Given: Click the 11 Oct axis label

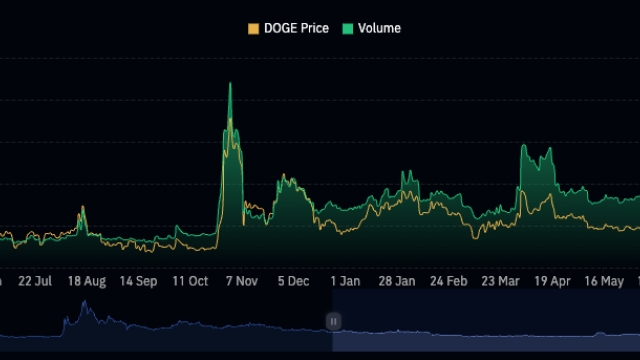Looking at the screenshot, I should tap(190, 281).
